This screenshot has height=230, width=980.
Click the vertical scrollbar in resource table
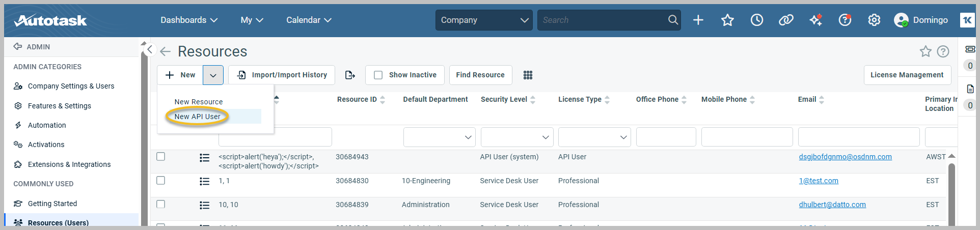[x=951, y=193]
